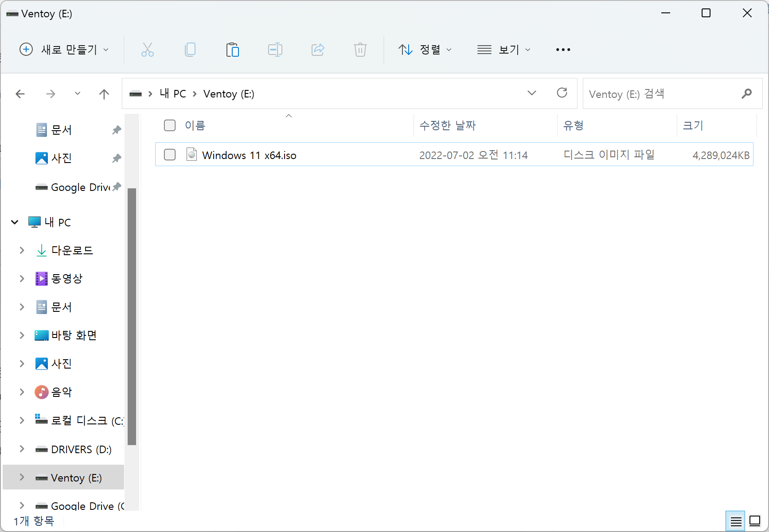Open the 새로 만들기 dropdown
The image size is (769, 532).
[64, 50]
